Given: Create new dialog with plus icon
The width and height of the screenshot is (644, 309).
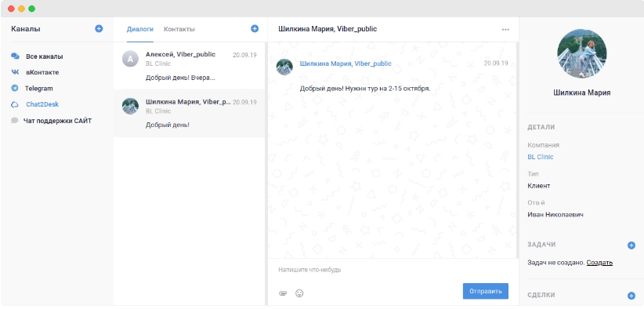Looking at the screenshot, I should pos(255,29).
